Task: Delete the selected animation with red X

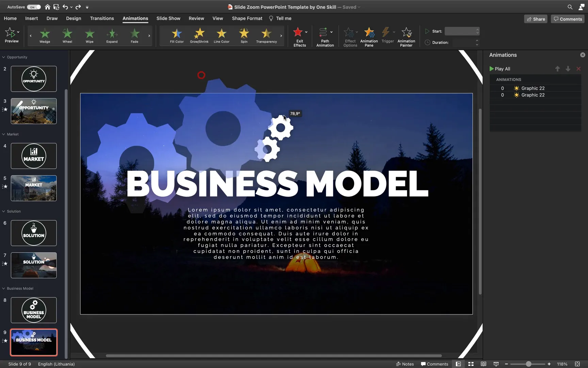Action: pos(578,69)
